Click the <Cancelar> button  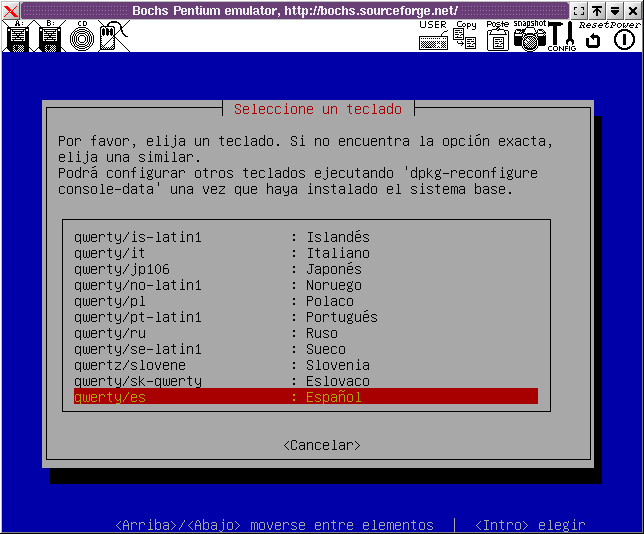(321, 445)
